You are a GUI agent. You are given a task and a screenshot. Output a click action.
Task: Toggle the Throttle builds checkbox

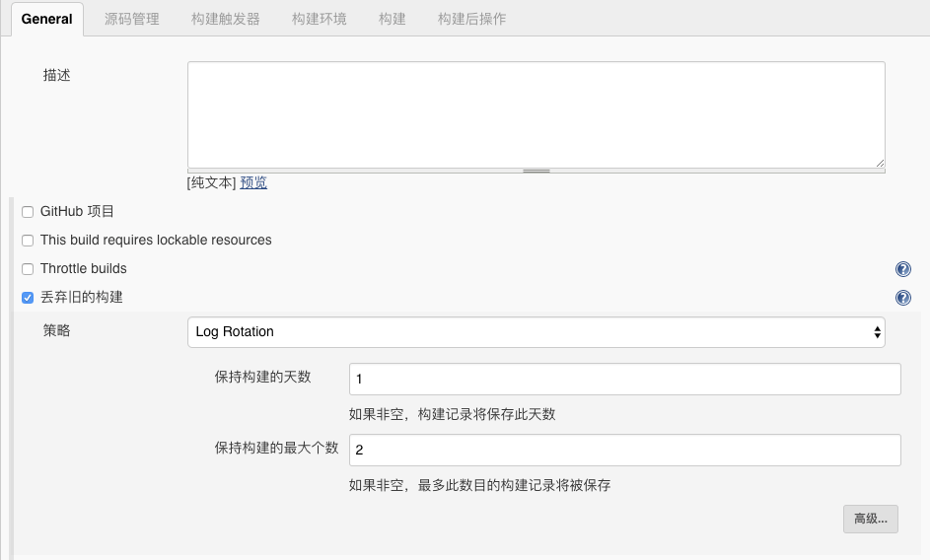28,269
